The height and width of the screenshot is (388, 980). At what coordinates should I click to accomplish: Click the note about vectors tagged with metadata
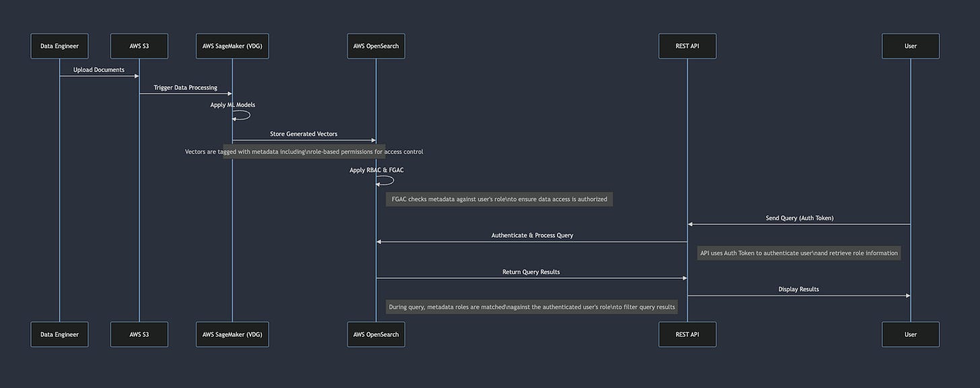(304, 152)
